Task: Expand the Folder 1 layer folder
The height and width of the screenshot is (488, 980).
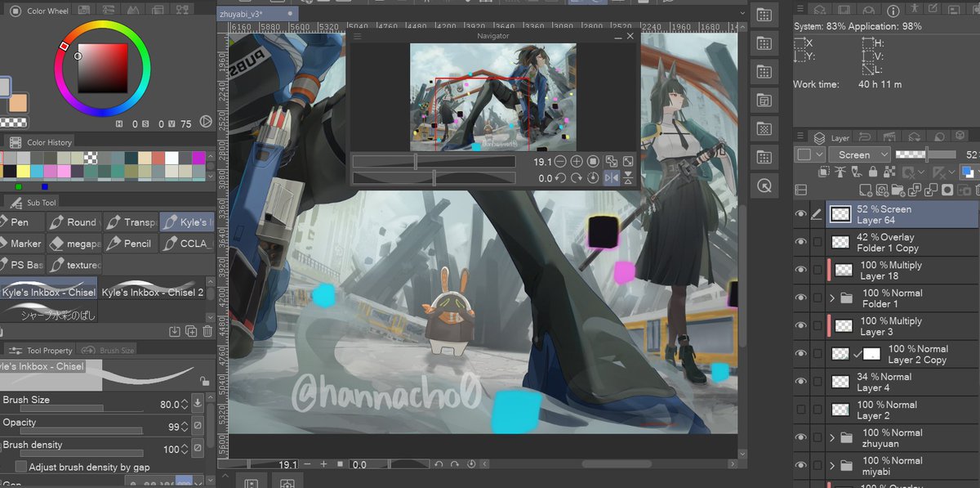Action: pyautogui.click(x=832, y=298)
